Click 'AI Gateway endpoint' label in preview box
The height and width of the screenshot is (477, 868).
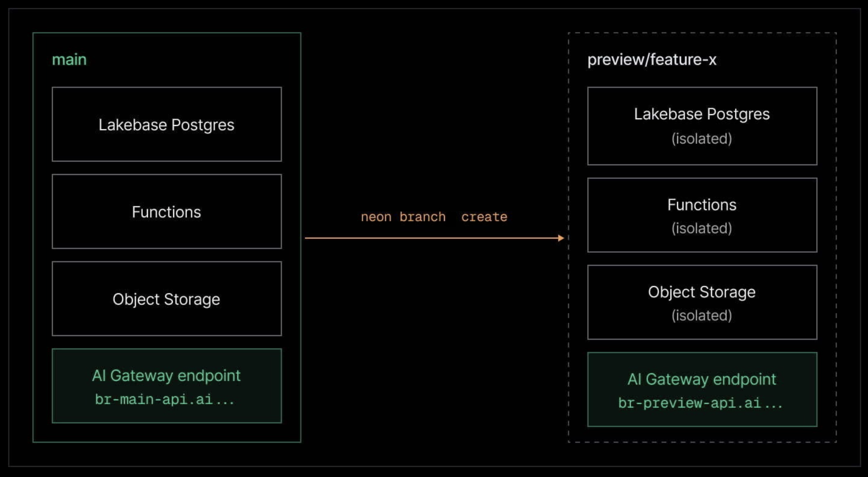(702, 380)
